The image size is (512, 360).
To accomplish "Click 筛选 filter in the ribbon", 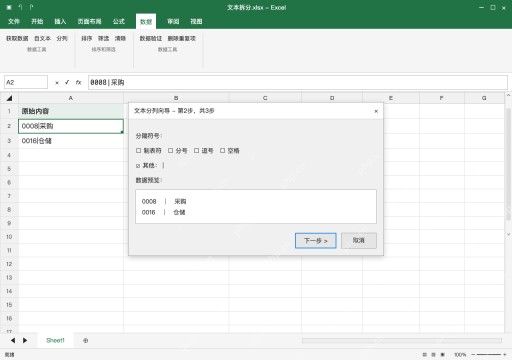I will tap(104, 39).
